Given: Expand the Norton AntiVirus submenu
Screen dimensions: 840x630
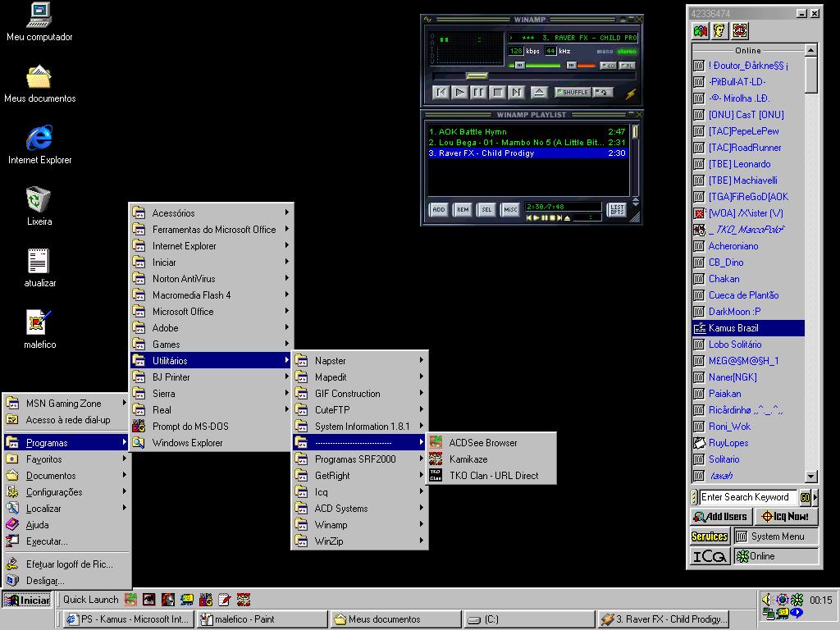Looking at the screenshot, I should coord(212,279).
